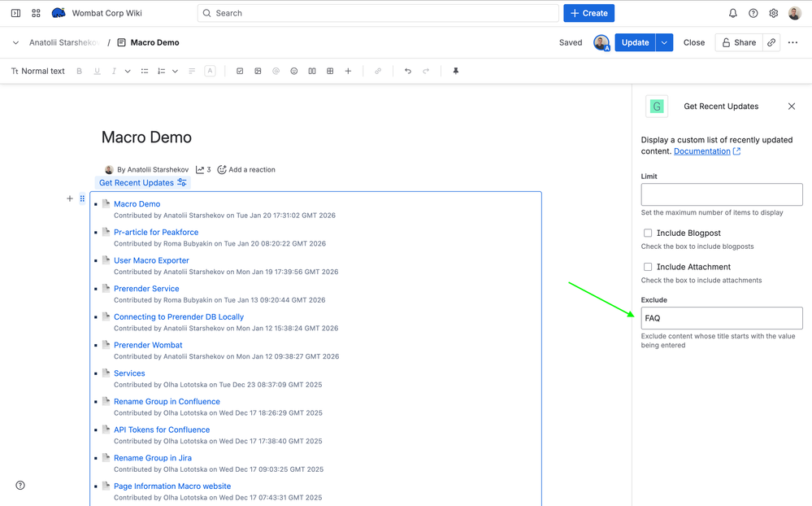Image resolution: width=812 pixels, height=506 pixels.
Task: Toggle the sidebar panel icon
Action: (16, 13)
